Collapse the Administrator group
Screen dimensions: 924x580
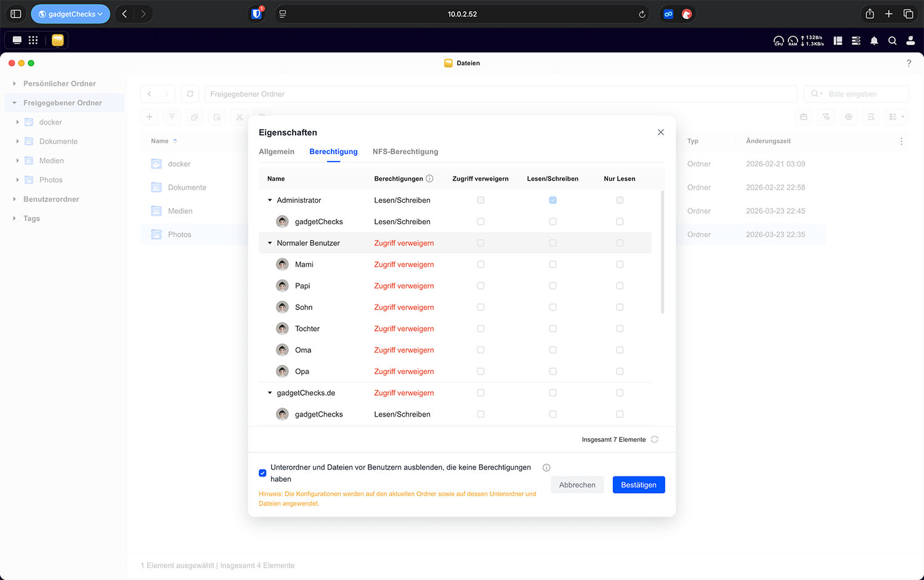pyautogui.click(x=270, y=200)
